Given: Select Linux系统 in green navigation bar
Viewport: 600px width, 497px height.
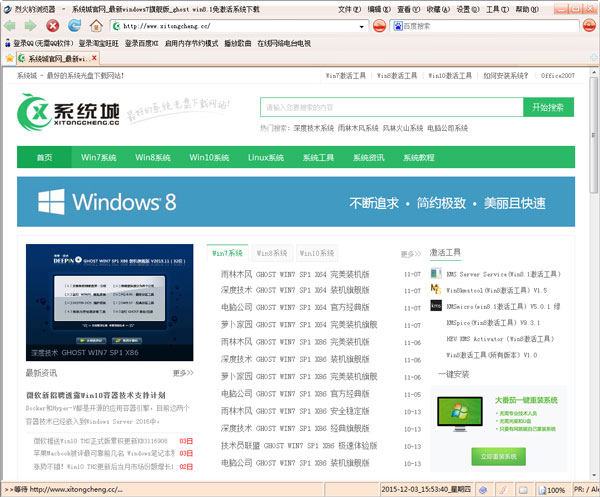Looking at the screenshot, I should click(266, 157).
